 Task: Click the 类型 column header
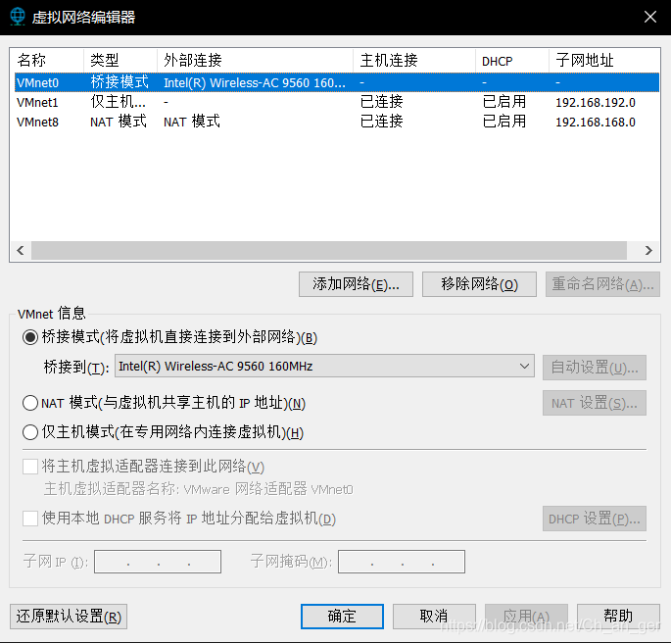[120, 61]
